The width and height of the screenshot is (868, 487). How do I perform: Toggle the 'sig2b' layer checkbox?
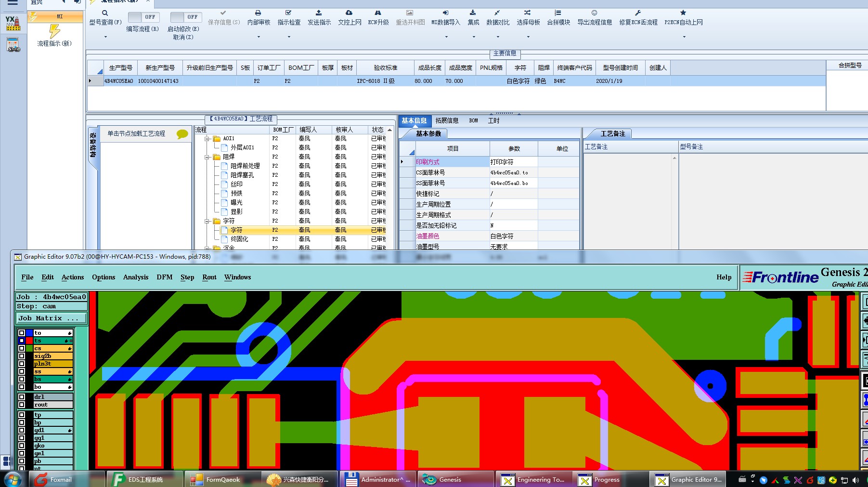click(x=22, y=356)
